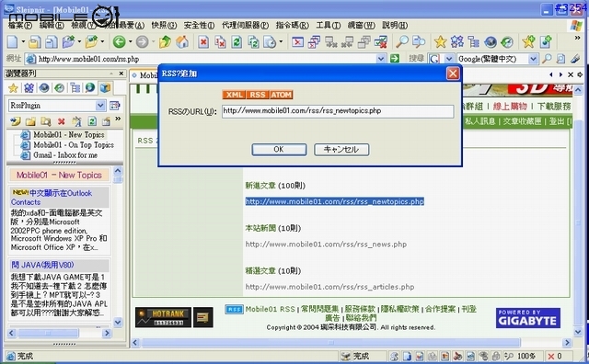The height and width of the screenshot is (364, 589).
Task: Click the highlighted rss_newtopics.php link
Action: (x=334, y=201)
